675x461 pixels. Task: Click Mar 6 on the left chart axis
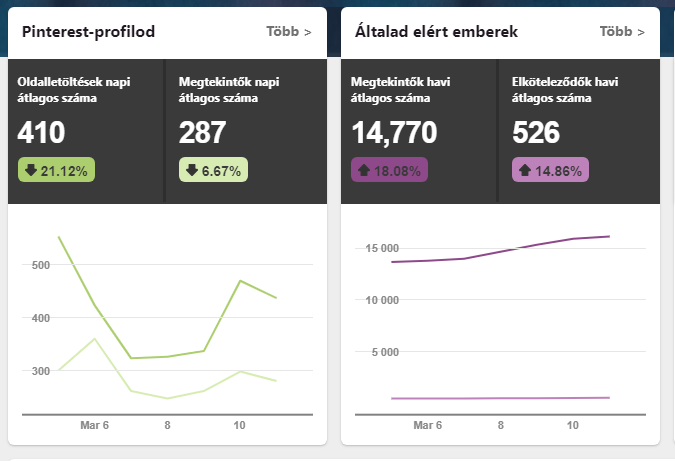pyautogui.click(x=94, y=425)
